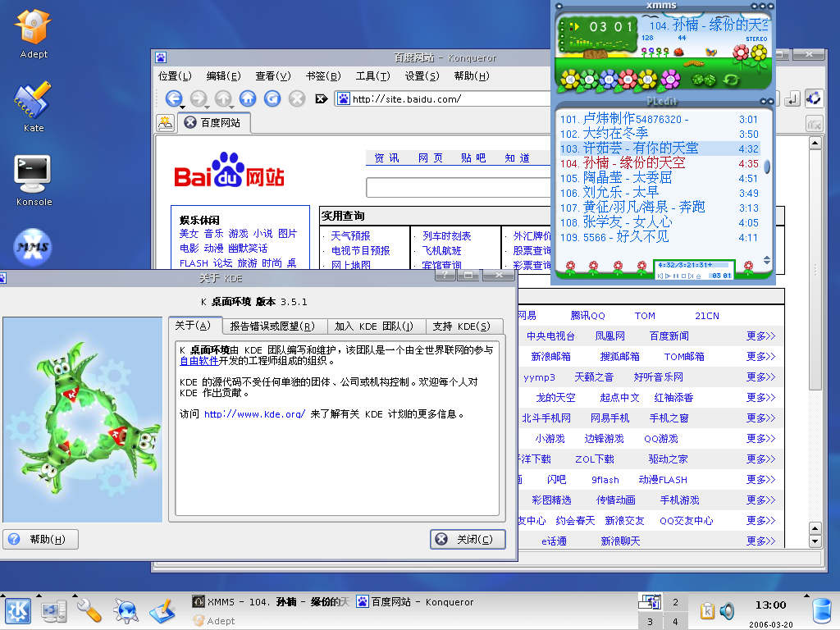This screenshot has height=630, width=840.
Task: Open back history dropdown arrow under Back button
Action: tap(182, 107)
